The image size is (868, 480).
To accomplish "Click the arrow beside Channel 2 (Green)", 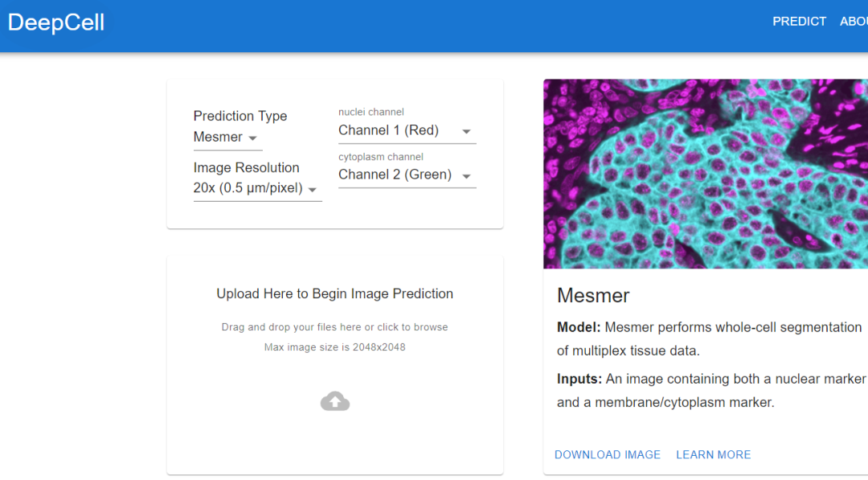I will [465, 175].
